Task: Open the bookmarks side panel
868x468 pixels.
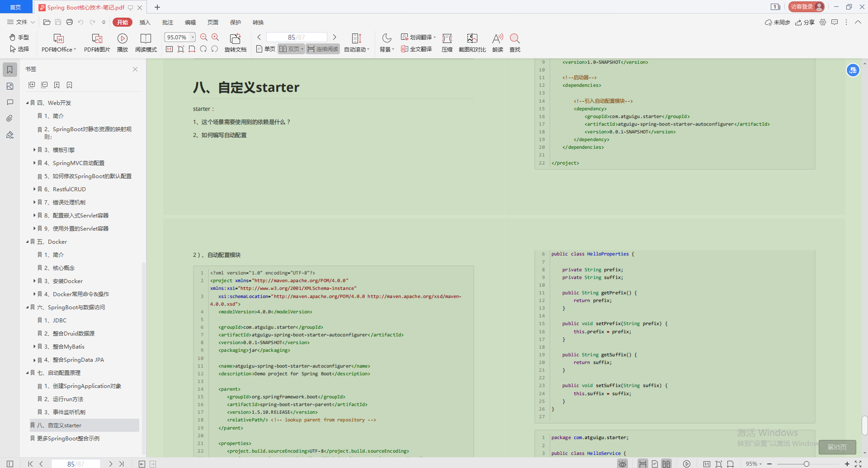Action: pos(10,70)
